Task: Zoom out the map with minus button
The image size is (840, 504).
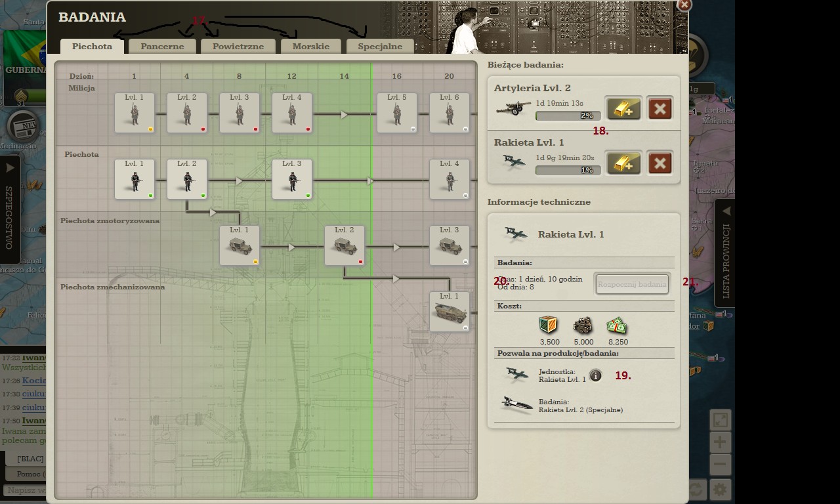Action: (720, 464)
